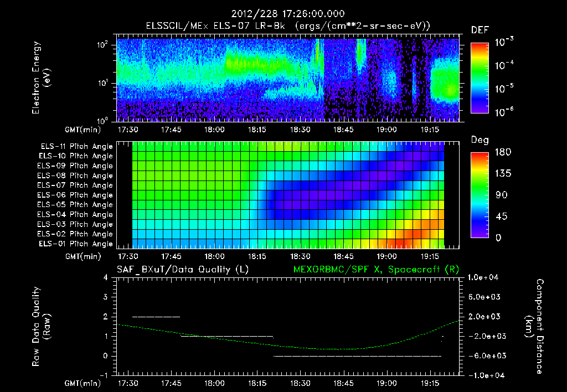Click tick label 4 on data quality axis
Viewport: 567px width, 392px height.
(105, 278)
